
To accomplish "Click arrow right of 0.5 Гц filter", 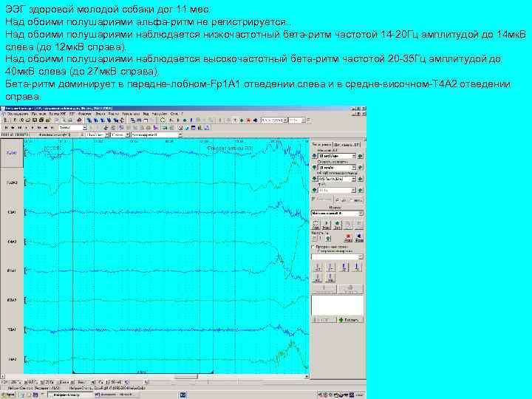I will click(361, 179).
